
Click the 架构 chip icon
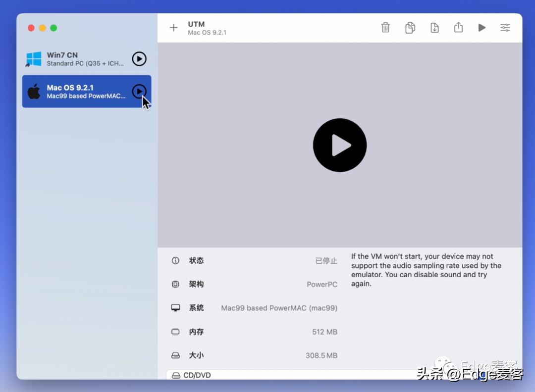[x=175, y=284]
